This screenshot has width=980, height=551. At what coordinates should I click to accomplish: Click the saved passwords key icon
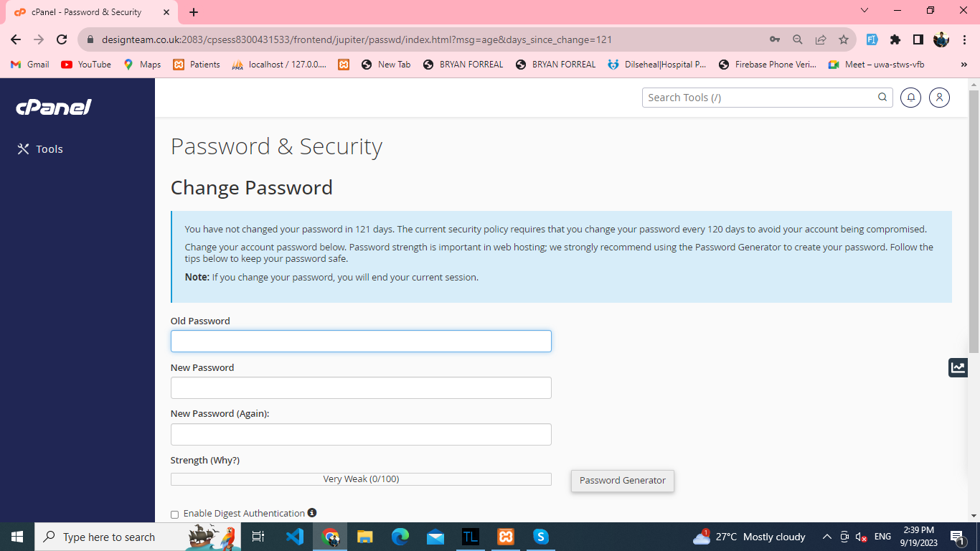point(775,39)
